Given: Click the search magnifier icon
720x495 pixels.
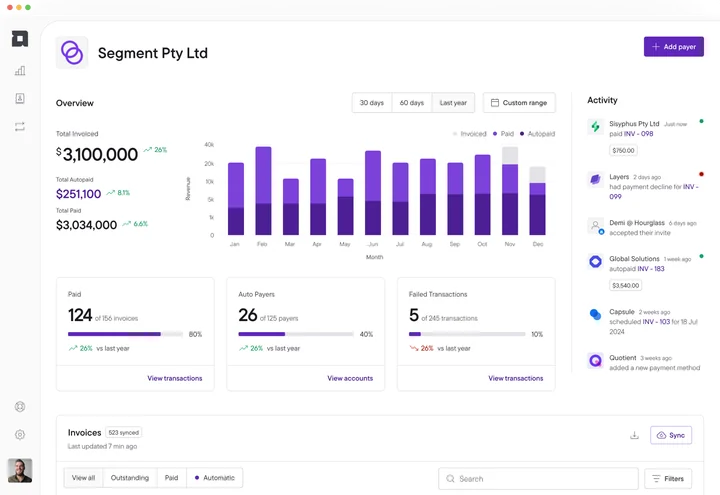Looking at the screenshot, I should pyautogui.click(x=450, y=478).
